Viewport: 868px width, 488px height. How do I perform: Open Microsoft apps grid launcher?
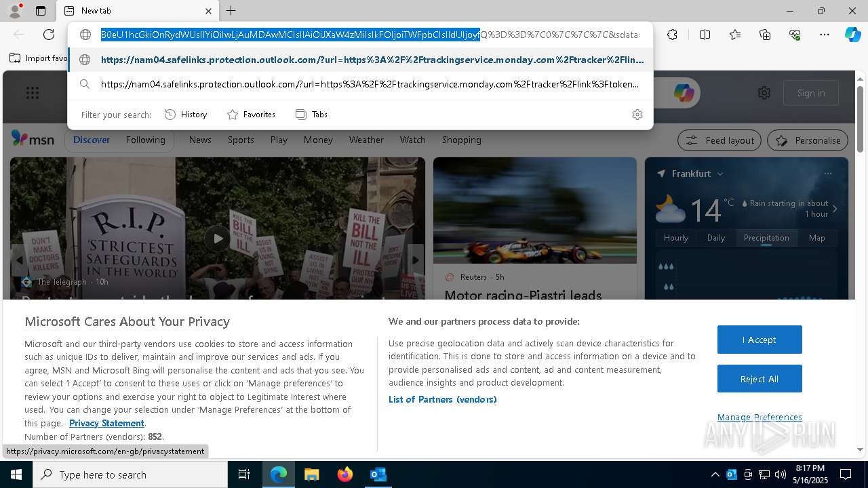pos(33,93)
